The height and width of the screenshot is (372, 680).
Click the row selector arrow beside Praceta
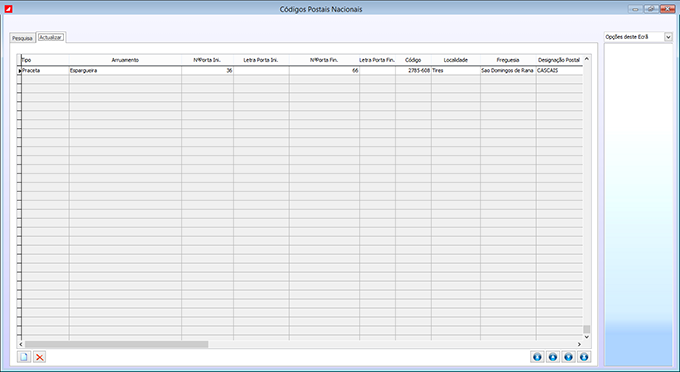[20, 71]
